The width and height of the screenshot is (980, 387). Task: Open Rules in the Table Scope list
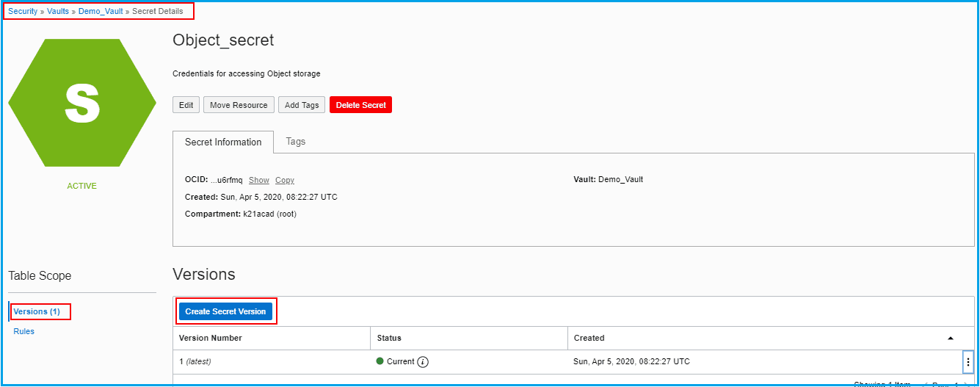[x=24, y=332]
